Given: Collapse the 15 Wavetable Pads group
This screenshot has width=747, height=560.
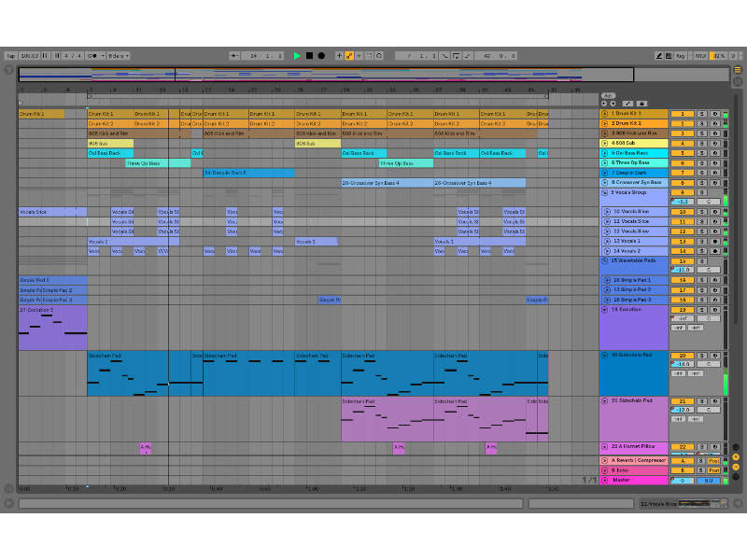Looking at the screenshot, I should click(604, 260).
